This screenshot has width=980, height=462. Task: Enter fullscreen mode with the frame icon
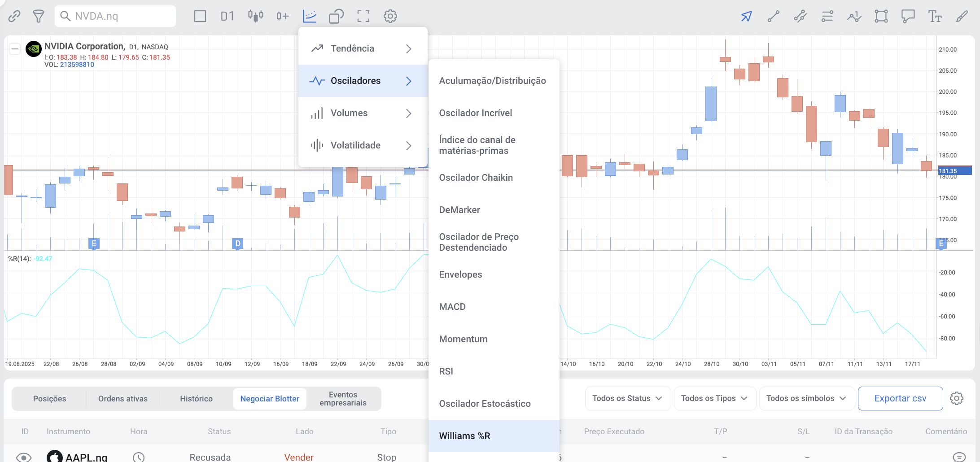[363, 16]
